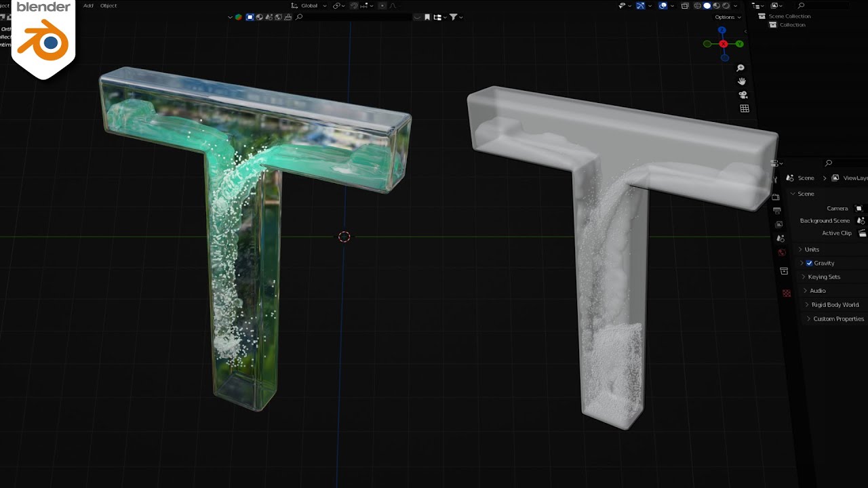Toggle snapping magnet icon
This screenshot has height=488, width=868.
[354, 5]
